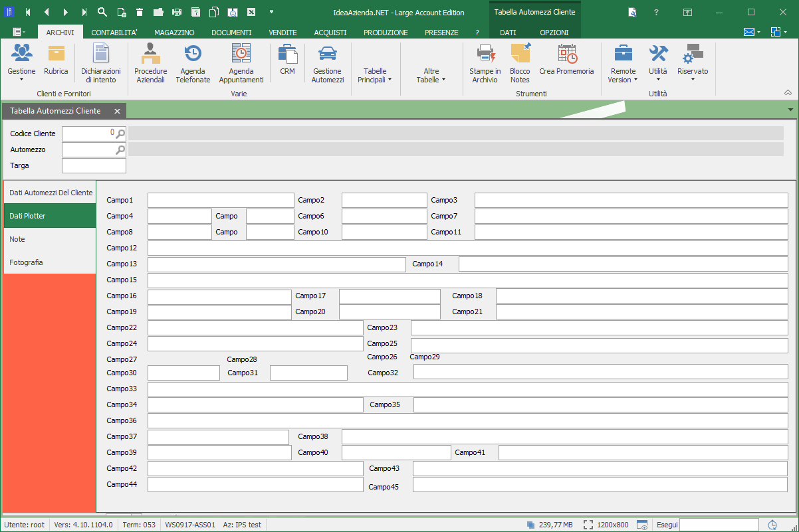Open the tab list dropdown arrow
Image resolution: width=799 pixels, height=532 pixels.
pos(790,110)
